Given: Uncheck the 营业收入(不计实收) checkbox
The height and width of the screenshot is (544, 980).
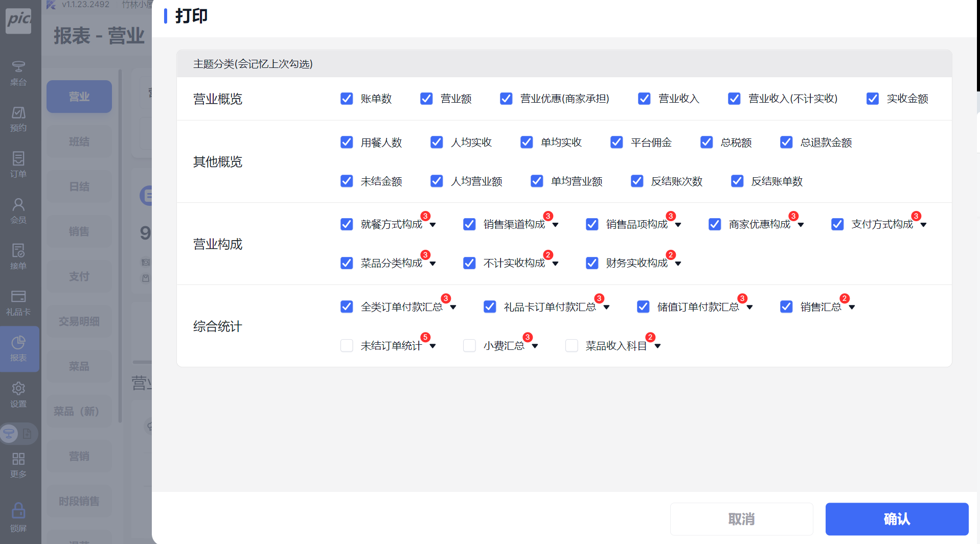Looking at the screenshot, I should [x=734, y=99].
